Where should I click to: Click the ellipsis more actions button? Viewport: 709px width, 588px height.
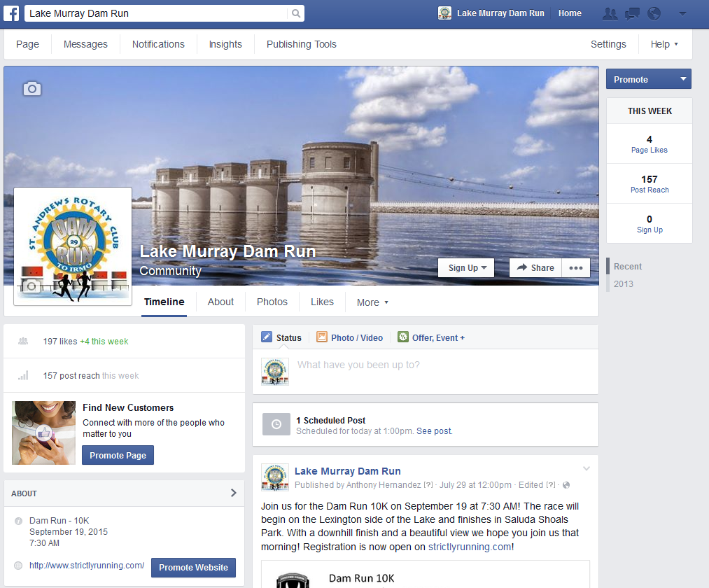(x=575, y=268)
